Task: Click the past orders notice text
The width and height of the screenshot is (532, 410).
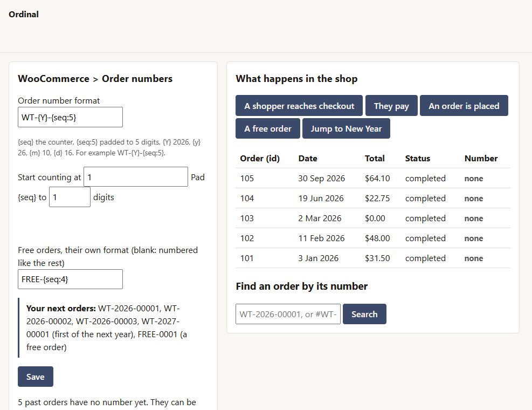Action: (x=107, y=402)
